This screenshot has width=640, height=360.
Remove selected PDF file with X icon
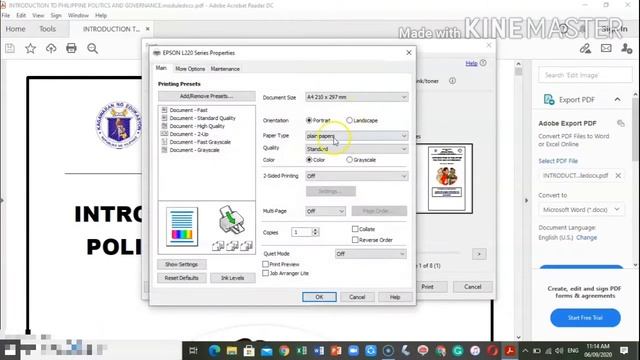click(618, 176)
